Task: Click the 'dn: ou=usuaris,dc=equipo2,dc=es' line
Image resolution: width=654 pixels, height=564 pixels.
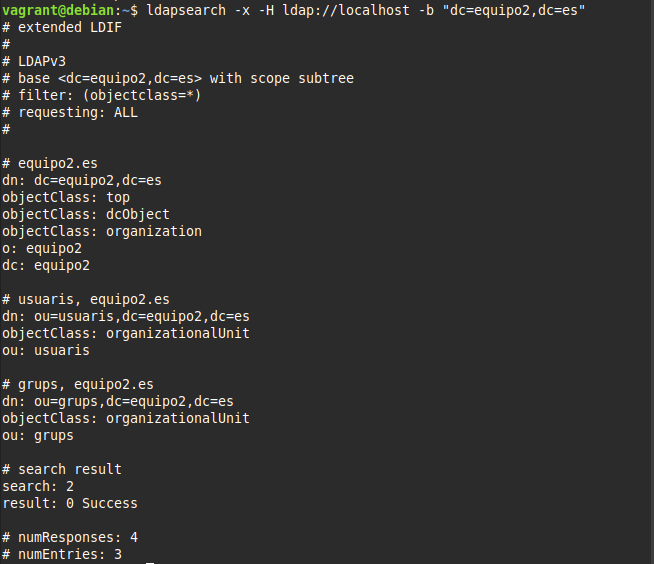Action: (126, 316)
